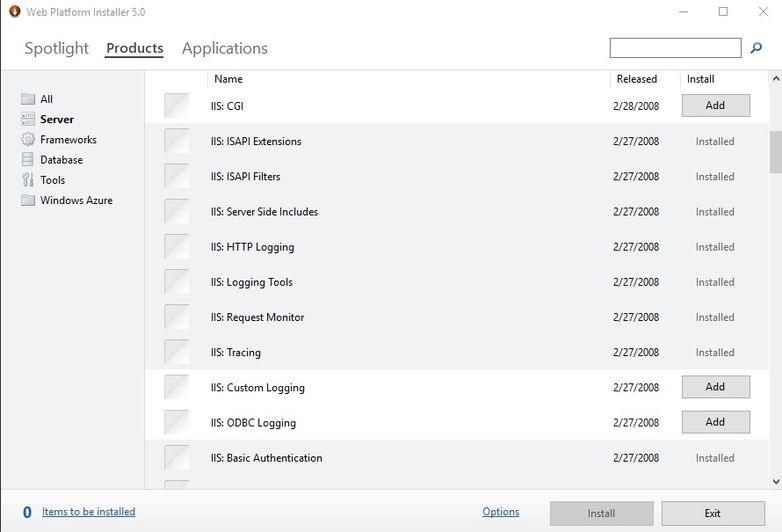This screenshot has width=782, height=532.
Task: Open the Tools category icon
Action: pos(28,179)
